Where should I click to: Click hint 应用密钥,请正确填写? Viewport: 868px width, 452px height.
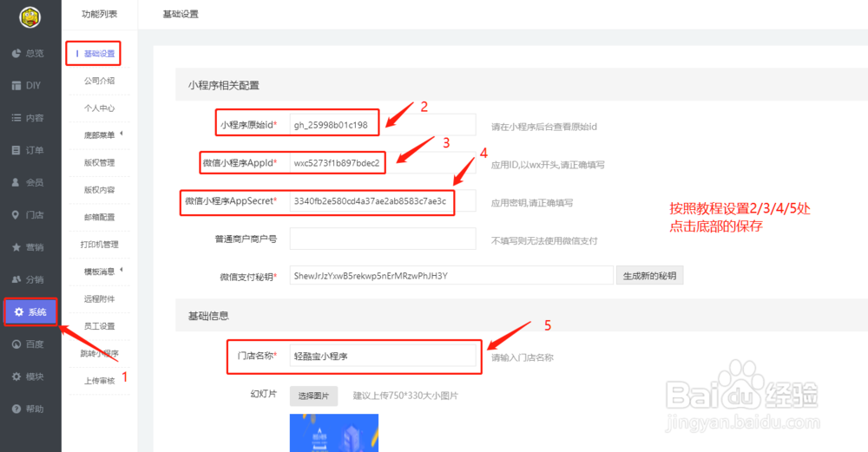[x=532, y=203]
